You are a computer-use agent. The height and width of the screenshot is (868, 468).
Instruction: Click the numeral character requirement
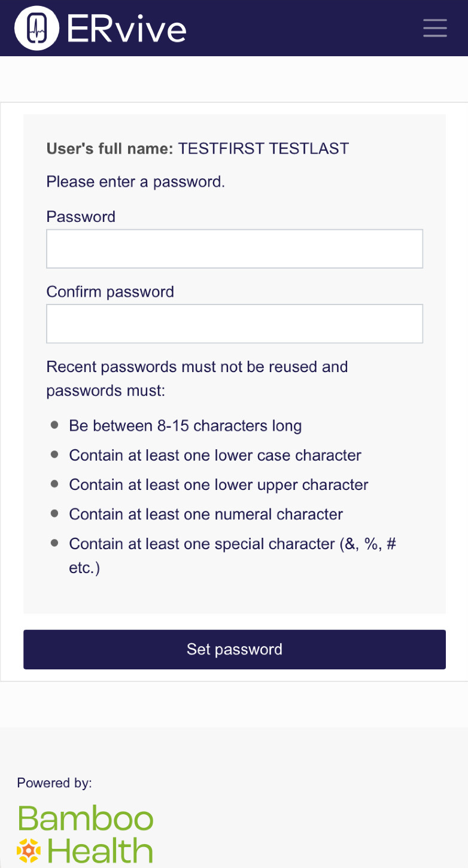(206, 514)
